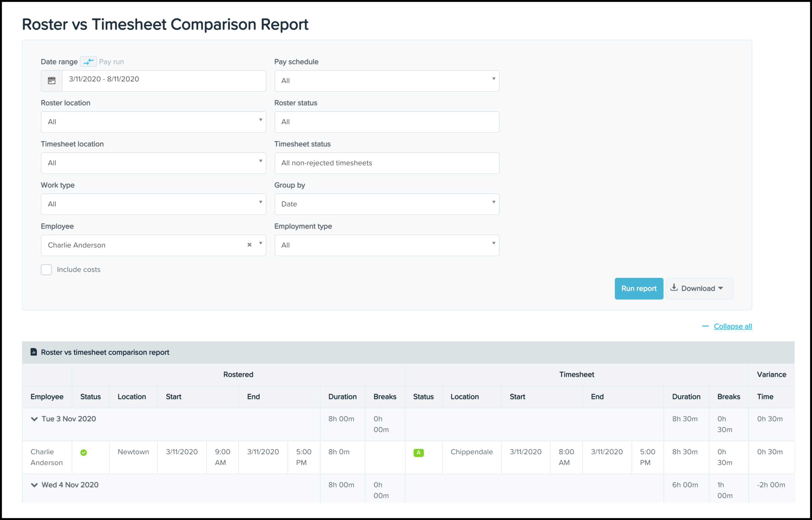Image resolution: width=812 pixels, height=520 pixels.
Task: Click the minus icon next to Collapse all
Action: pyautogui.click(x=705, y=326)
